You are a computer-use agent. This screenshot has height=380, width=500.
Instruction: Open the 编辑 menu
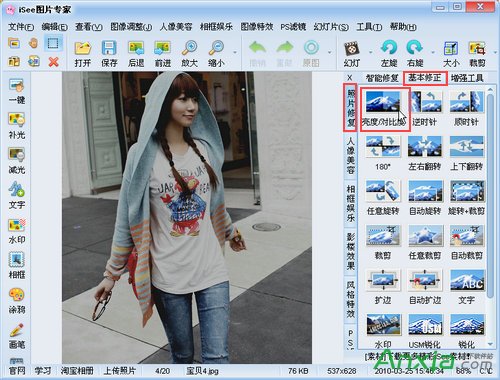click(55, 27)
